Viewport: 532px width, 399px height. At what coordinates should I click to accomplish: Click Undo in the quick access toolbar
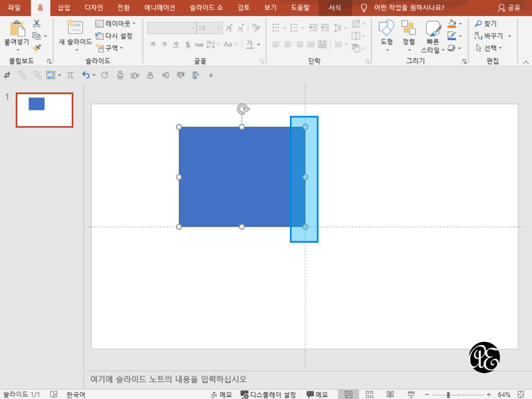point(86,75)
